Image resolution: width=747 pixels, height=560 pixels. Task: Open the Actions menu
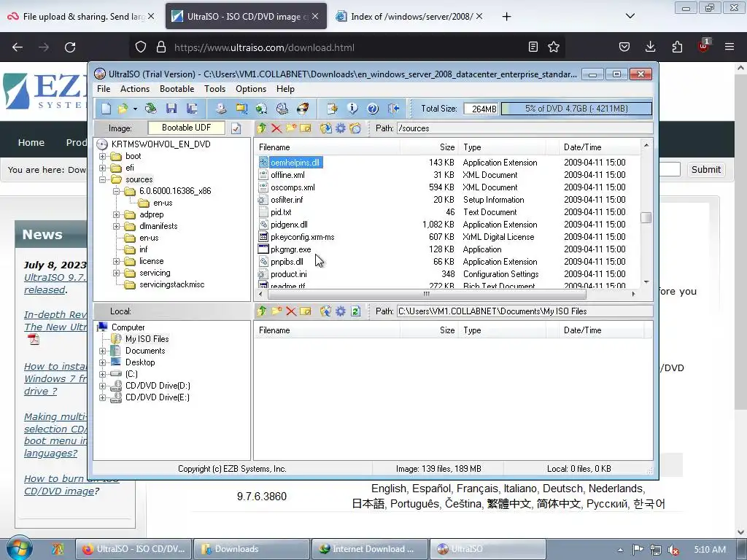[x=135, y=89]
